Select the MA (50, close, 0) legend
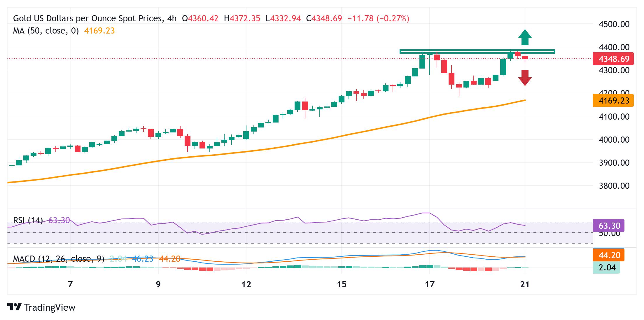This screenshot has height=320, width=644. pos(46,31)
